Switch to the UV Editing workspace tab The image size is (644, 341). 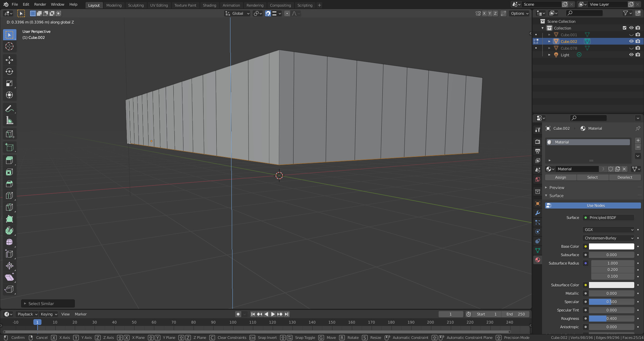[x=159, y=5]
